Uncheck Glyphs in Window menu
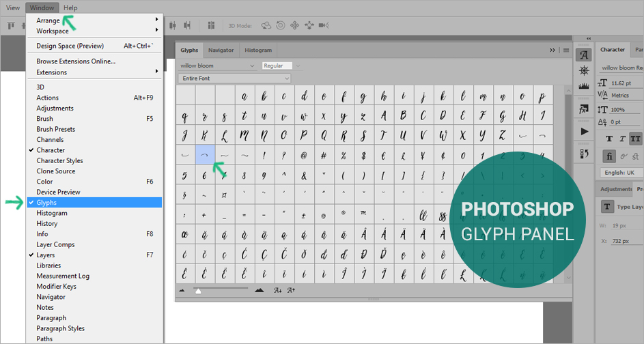The image size is (644, 344). [94, 203]
